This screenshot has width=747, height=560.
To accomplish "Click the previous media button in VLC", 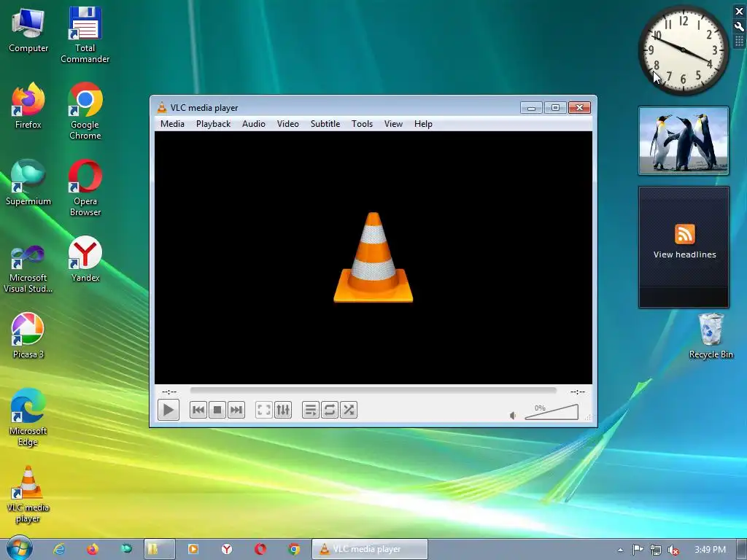I will coord(198,410).
